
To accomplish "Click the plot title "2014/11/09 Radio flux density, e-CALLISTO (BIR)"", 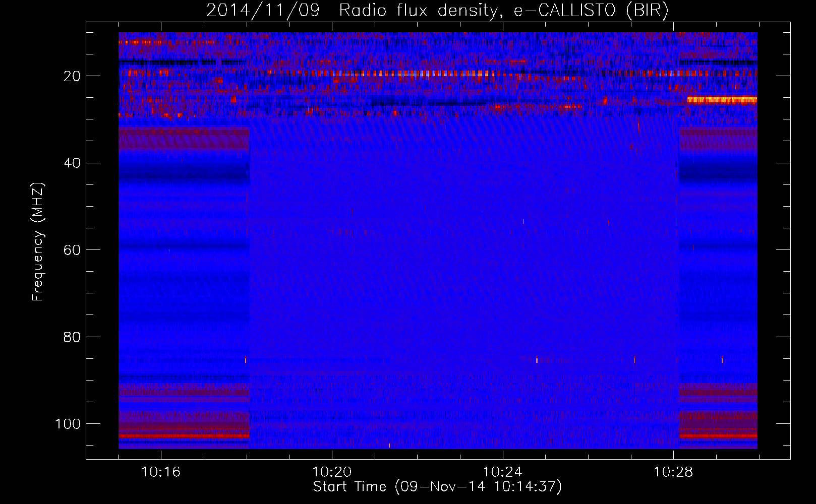I will pos(437,11).
